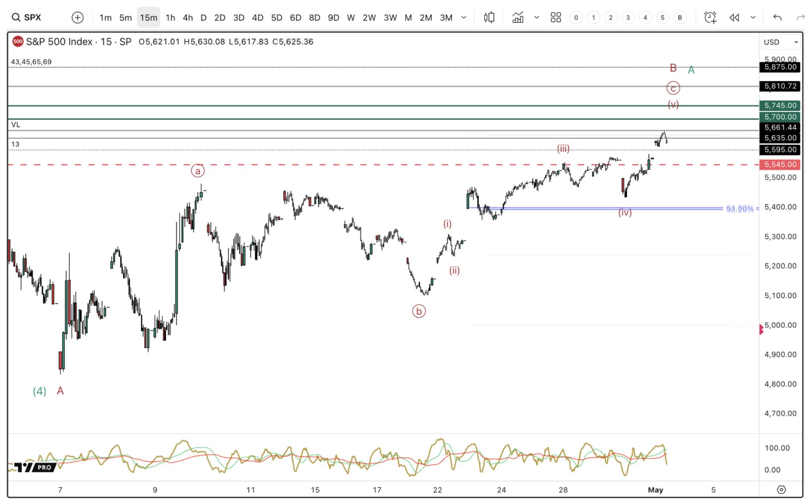This screenshot has height=504, width=812.
Task: Toggle layout button 0
Action: (x=576, y=17)
